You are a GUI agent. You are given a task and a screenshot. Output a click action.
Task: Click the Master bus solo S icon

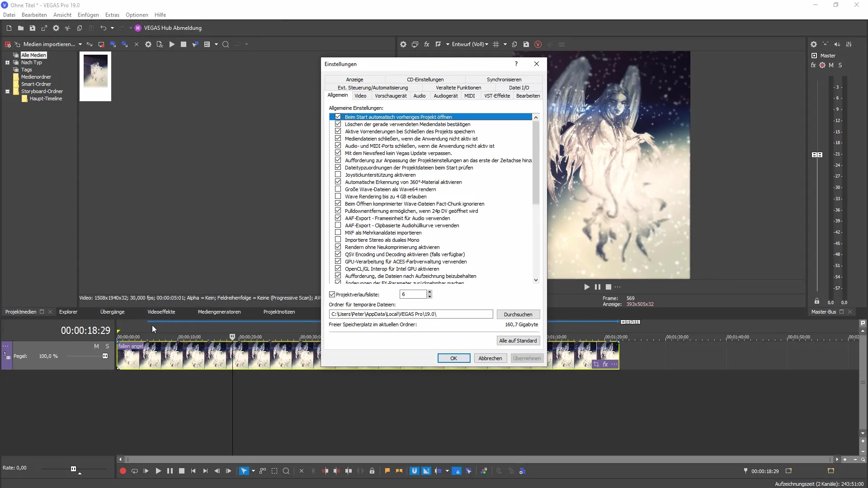[x=840, y=65]
